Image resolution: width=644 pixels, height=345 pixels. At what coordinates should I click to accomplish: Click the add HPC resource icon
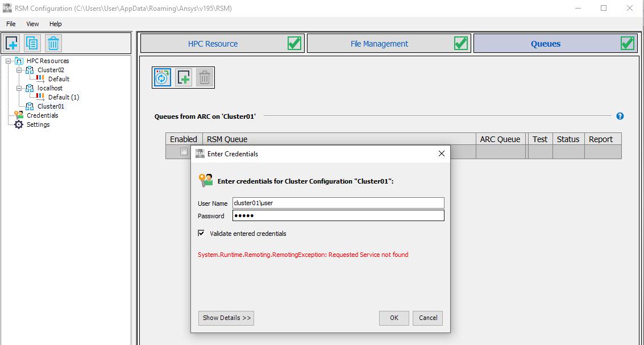coord(13,43)
